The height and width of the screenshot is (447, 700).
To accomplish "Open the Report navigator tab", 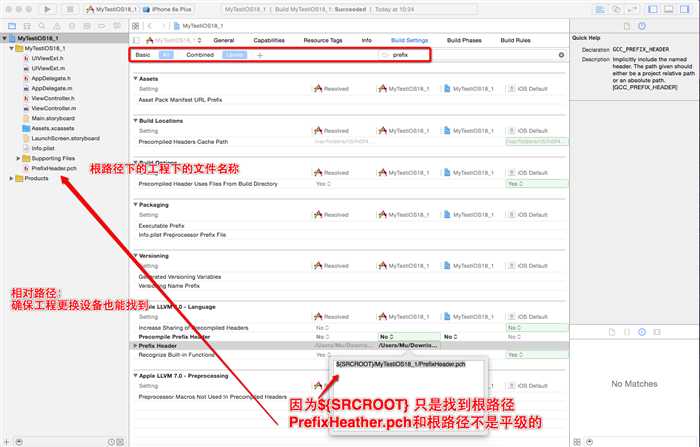I will (117, 26).
